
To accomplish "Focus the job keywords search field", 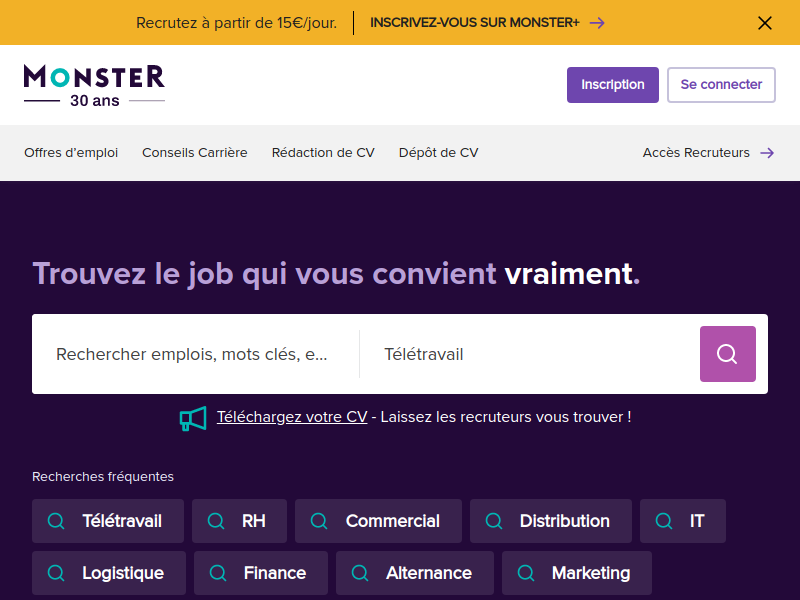I will pos(192,354).
